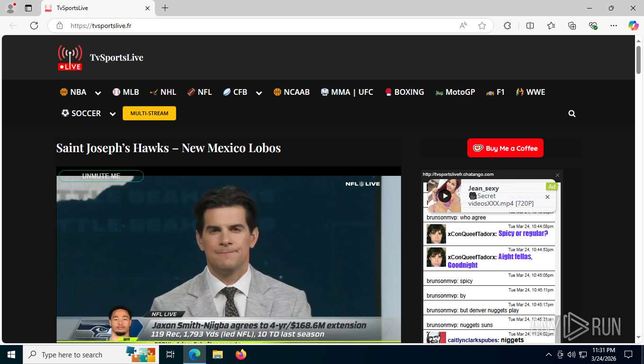The height and width of the screenshot is (364, 644).
Task: Open the NFL menu item
Action: (x=199, y=92)
